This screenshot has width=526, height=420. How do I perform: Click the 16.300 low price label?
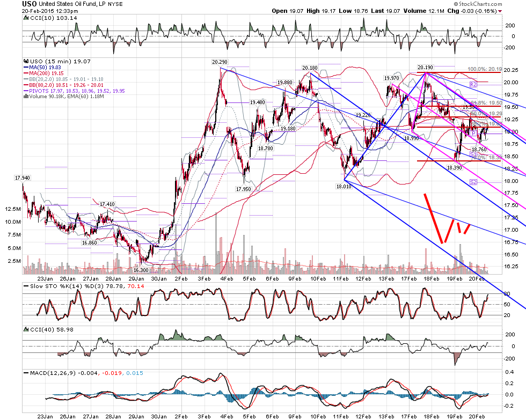[141, 270]
